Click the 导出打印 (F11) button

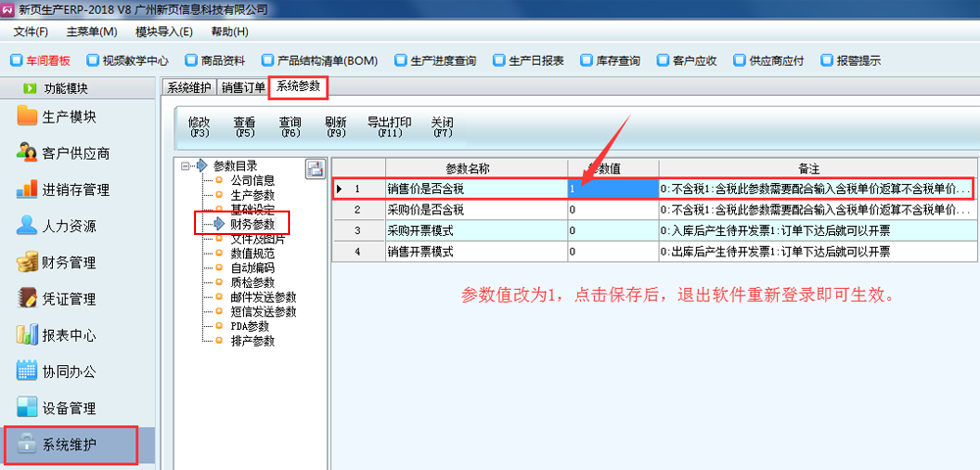pyautogui.click(x=389, y=127)
